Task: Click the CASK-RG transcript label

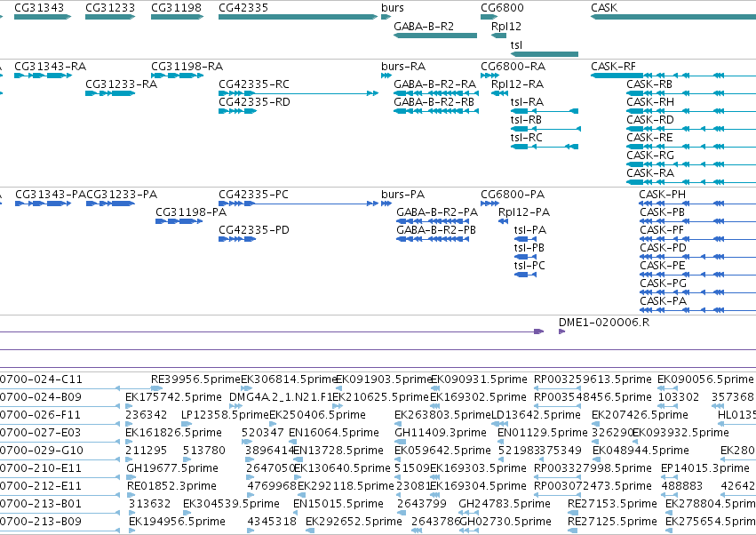Action: pyautogui.click(x=650, y=156)
